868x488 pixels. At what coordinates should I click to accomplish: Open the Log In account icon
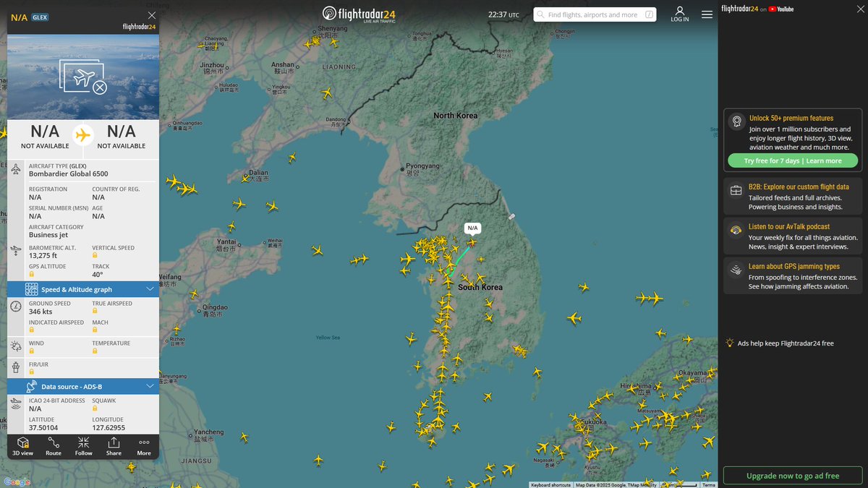(680, 14)
